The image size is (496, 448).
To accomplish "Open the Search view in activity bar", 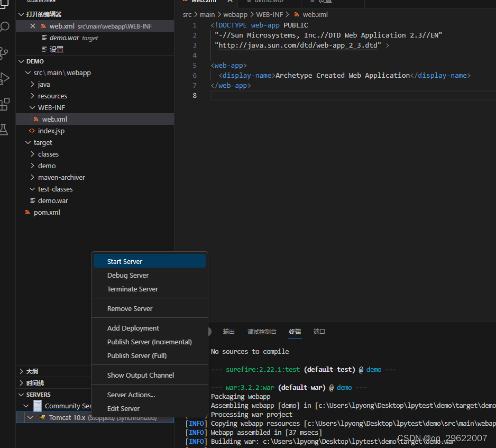I will (4, 27).
